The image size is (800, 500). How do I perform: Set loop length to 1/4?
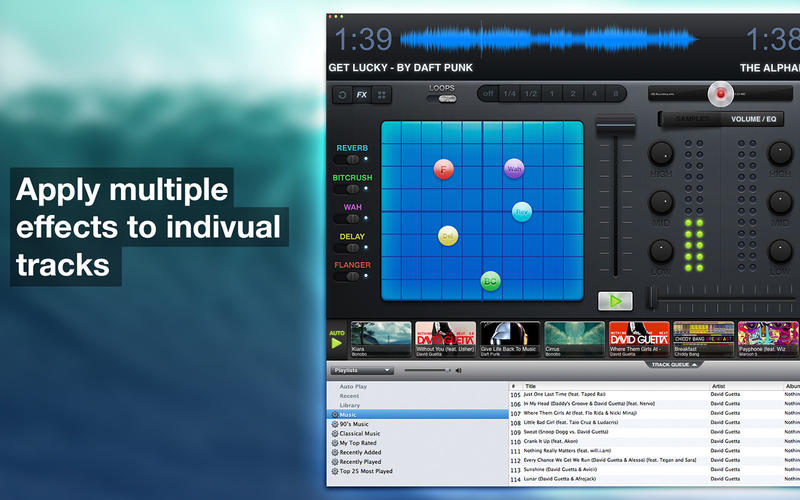click(x=509, y=94)
